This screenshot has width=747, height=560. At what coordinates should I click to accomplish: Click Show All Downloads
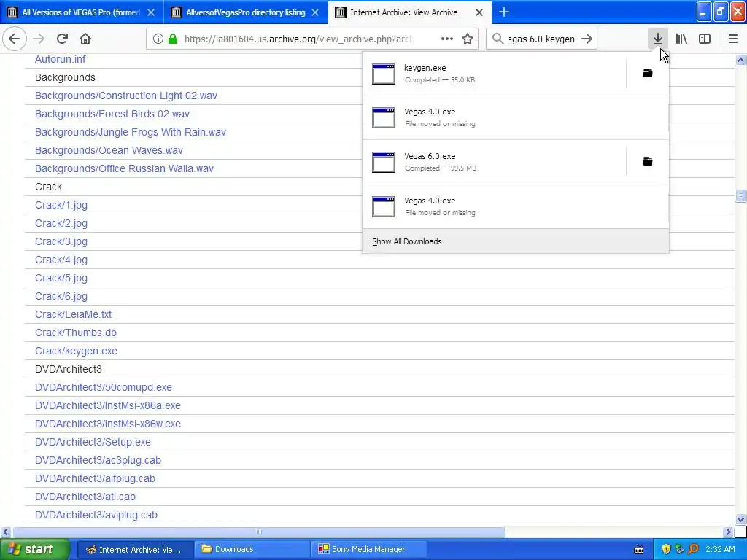[516, 241]
